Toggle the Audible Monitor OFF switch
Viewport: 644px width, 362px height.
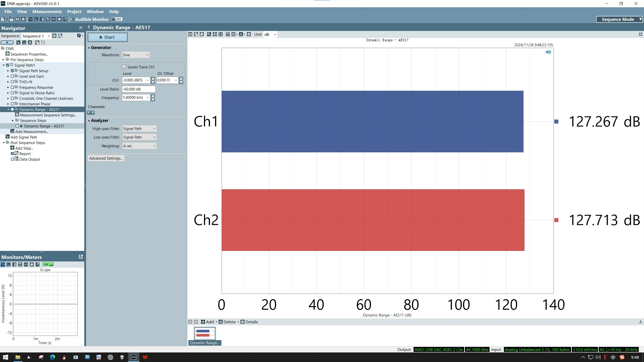click(117, 19)
